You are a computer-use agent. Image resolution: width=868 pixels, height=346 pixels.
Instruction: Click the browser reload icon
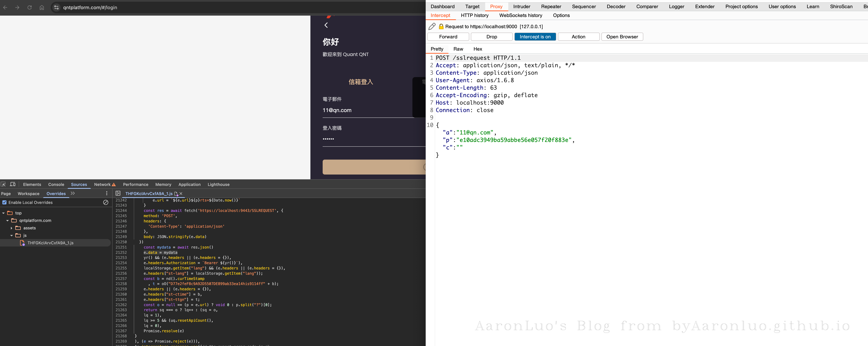point(30,7)
